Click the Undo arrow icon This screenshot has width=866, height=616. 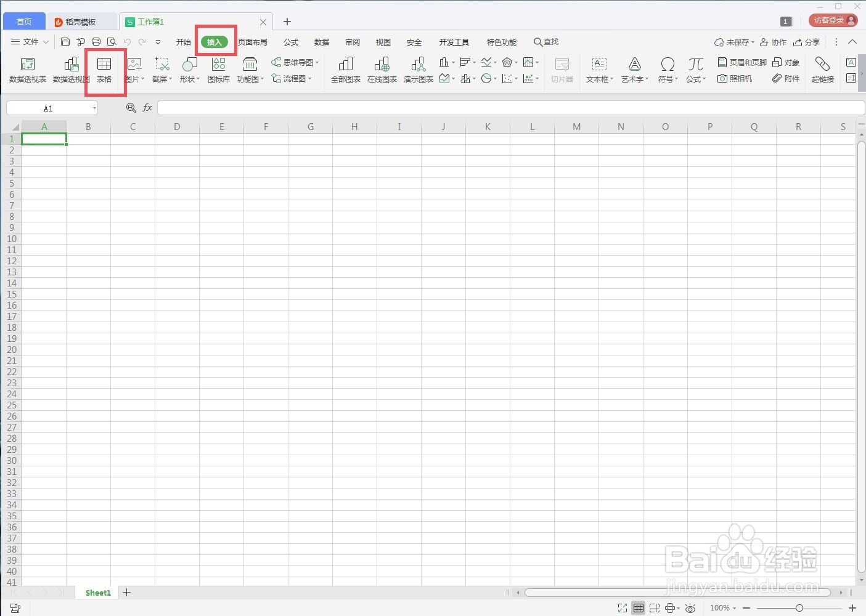tap(127, 42)
